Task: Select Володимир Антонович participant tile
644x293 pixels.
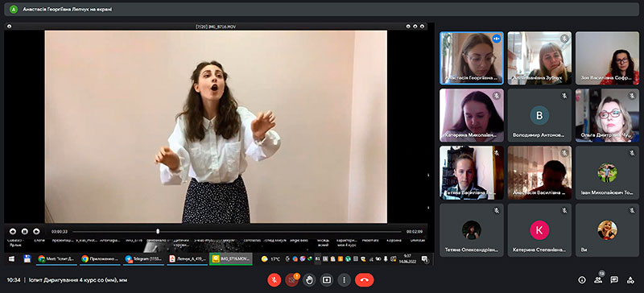Action: [x=539, y=115]
